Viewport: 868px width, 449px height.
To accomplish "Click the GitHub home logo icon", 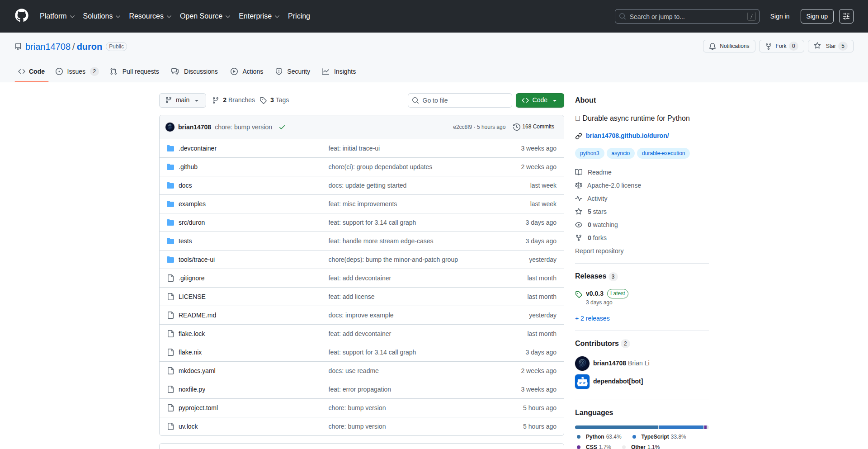I will point(21,16).
